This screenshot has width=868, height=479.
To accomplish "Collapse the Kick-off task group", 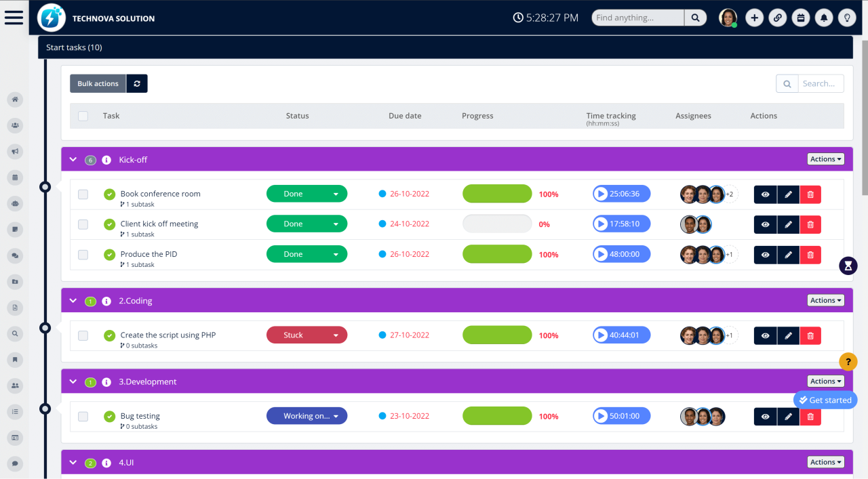I will coord(73,159).
